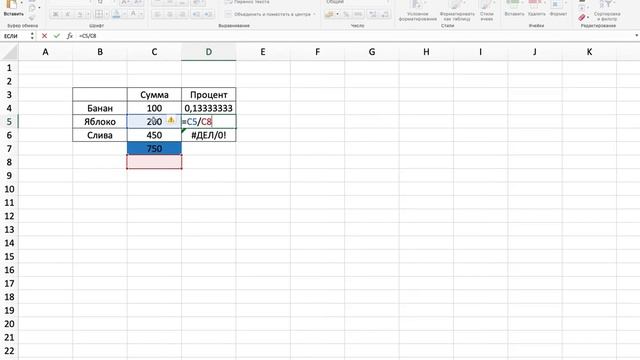Click Delete cells (Удалить) icon
Screen dimensions: 640x360
[536, 9]
